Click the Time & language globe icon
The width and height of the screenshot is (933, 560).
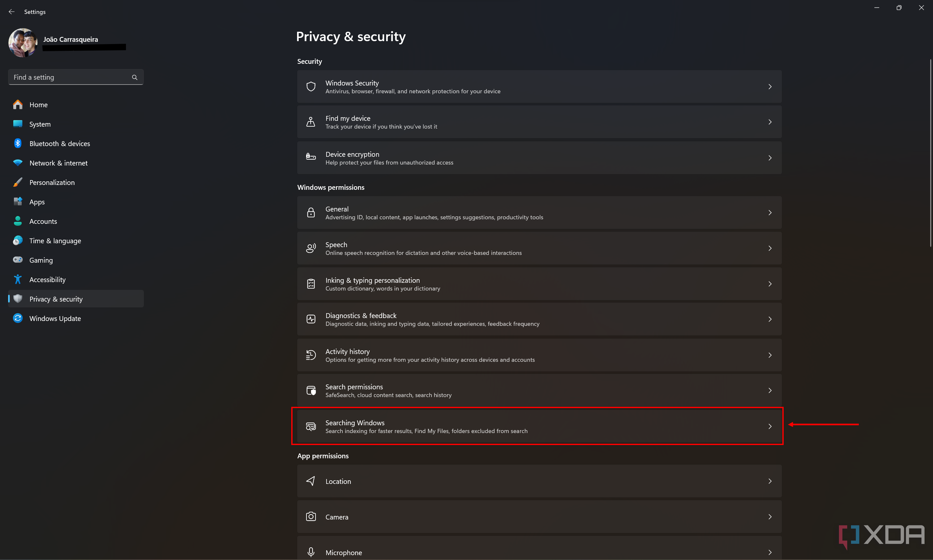18,240
